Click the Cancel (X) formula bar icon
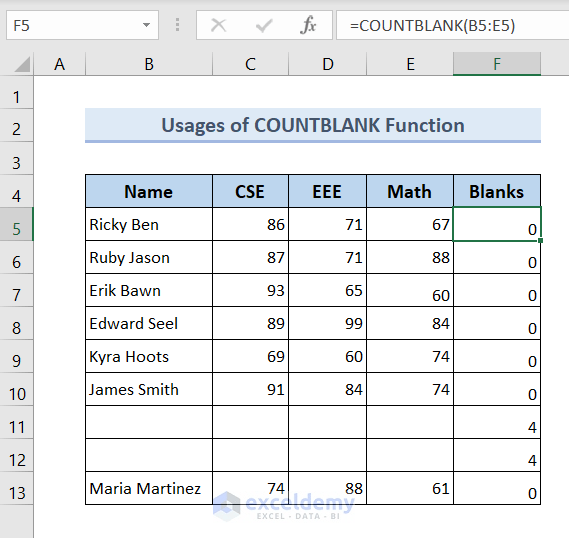Image resolution: width=569 pixels, height=538 pixels. point(218,25)
